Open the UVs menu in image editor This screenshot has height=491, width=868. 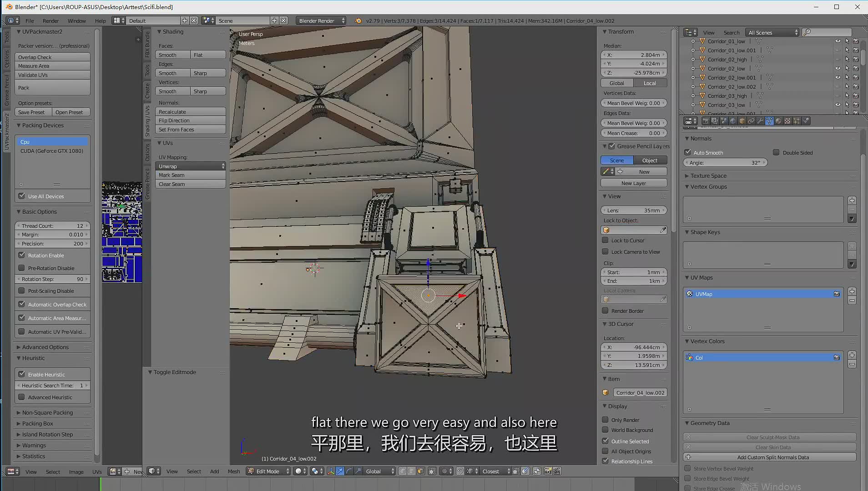[97, 471]
